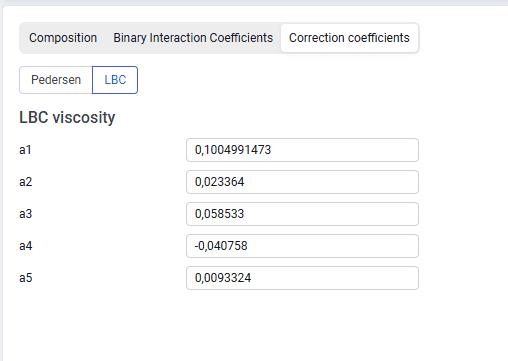Select the LBC viscosity option

pos(115,80)
